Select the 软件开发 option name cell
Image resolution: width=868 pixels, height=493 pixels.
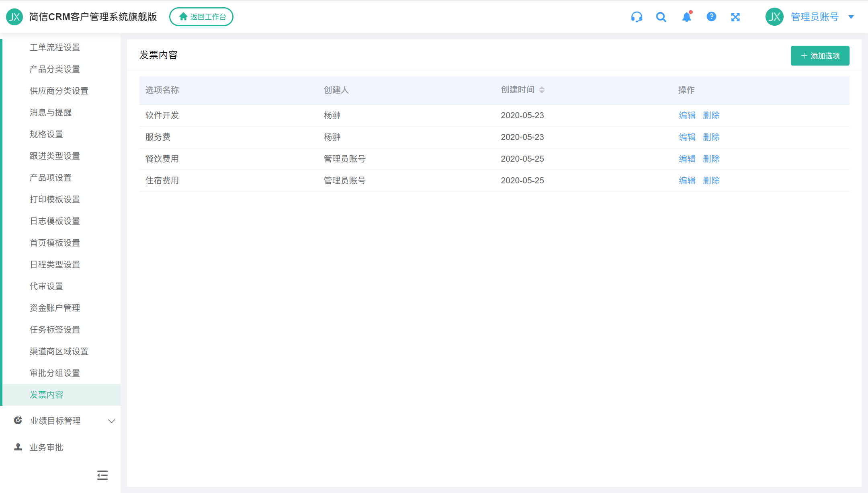click(162, 115)
